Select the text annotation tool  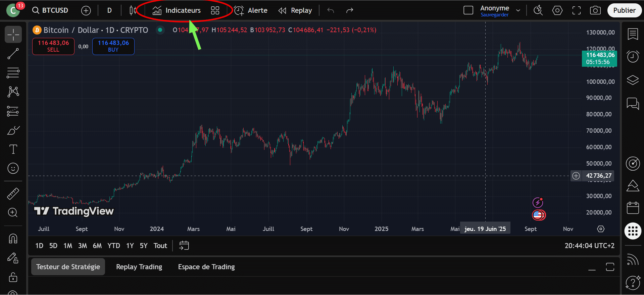pyautogui.click(x=13, y=149)
